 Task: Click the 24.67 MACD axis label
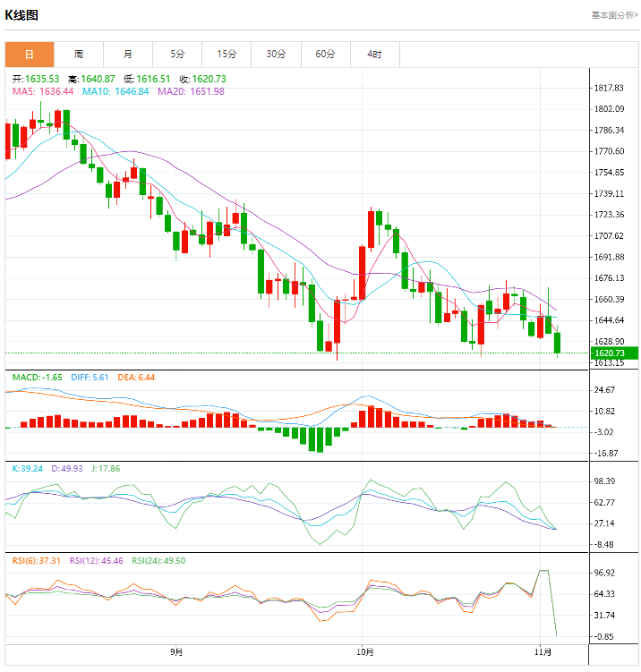(x=604, y=390)
